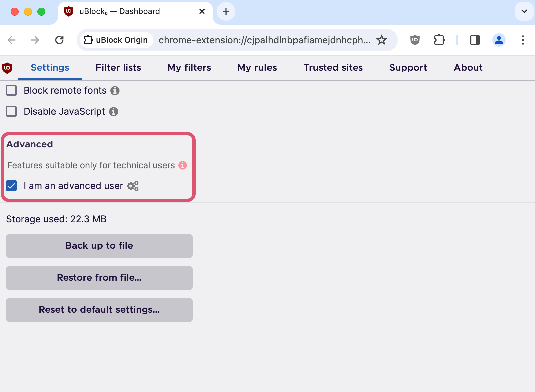Open the My rules tab
The width and height of the screenshot is (535, 392).
point(257,68)
